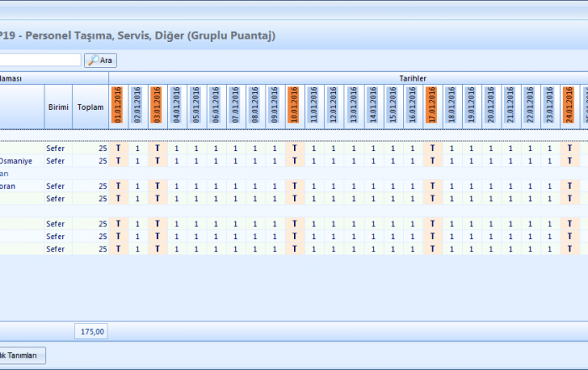This screenshot has height=370, width=588.
Task: Select the 01.01.2016 orange date column header
Action: [118, 107]
